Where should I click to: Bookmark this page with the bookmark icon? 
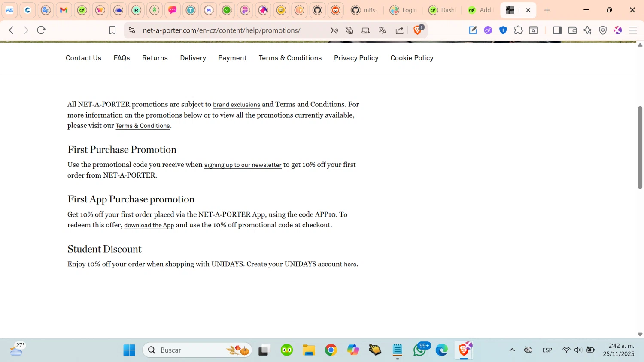112,30
